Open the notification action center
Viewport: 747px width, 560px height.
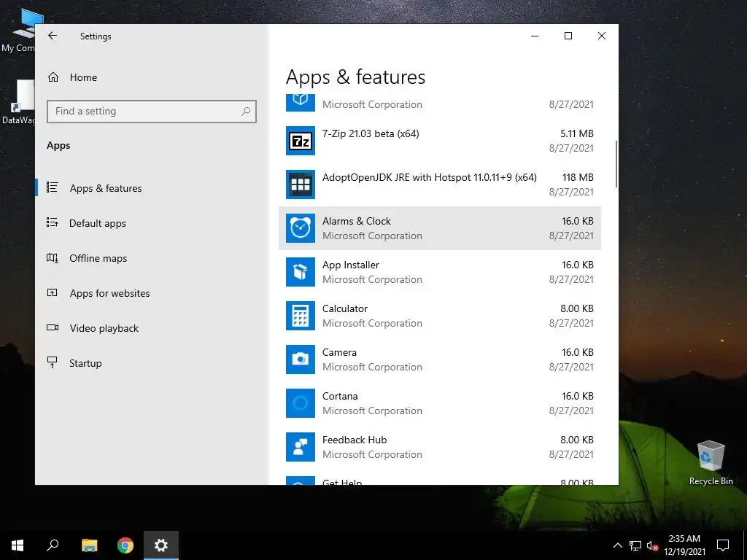723,545
